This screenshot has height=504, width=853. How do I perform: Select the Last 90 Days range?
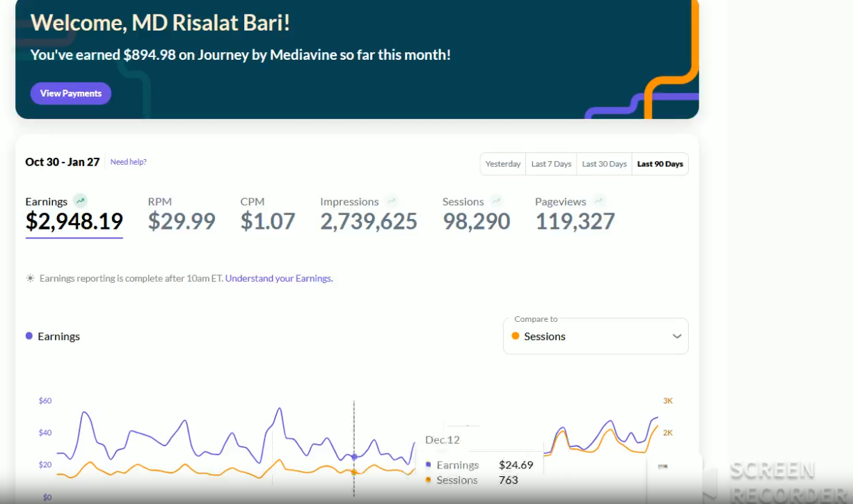coord(660,164)
